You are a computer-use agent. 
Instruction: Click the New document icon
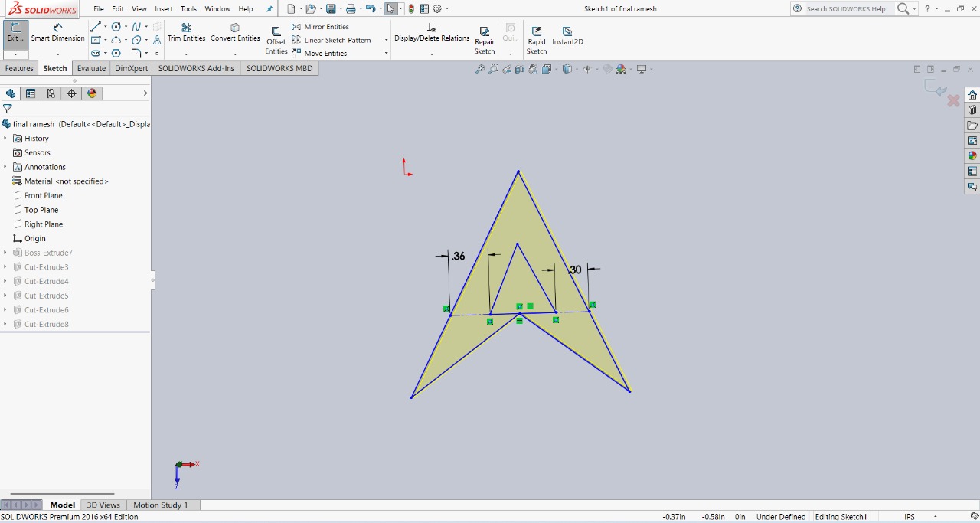[291, 9]
